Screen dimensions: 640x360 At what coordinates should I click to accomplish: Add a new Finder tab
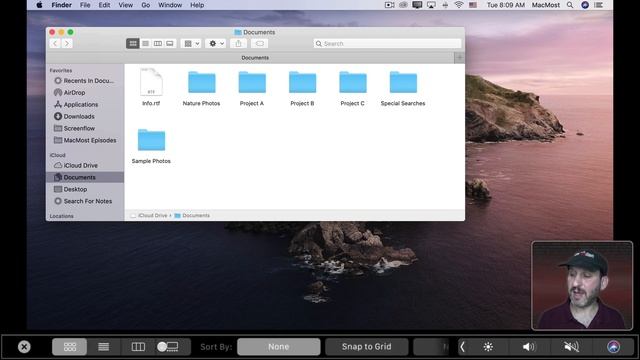[x=459, y=58]
